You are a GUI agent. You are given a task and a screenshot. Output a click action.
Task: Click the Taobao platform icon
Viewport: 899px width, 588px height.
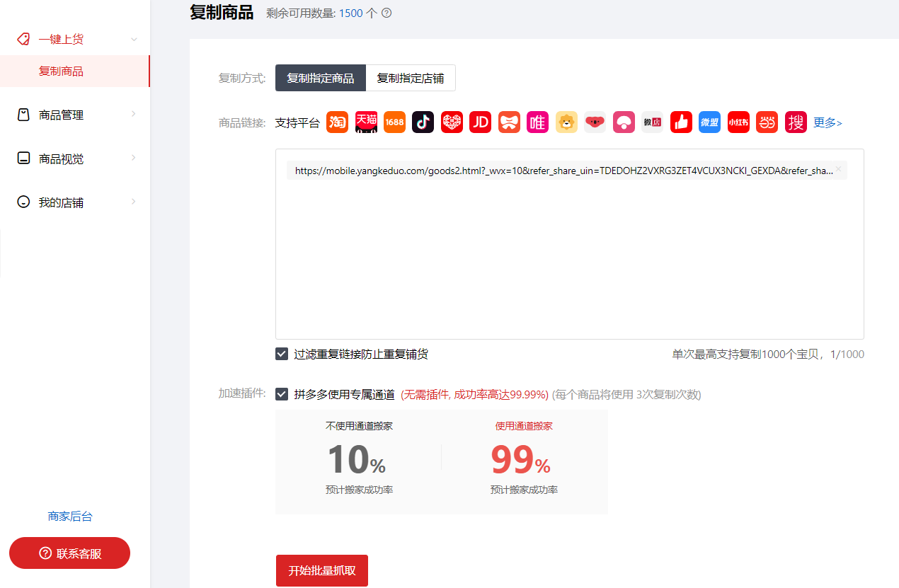[x=337, y=122]
